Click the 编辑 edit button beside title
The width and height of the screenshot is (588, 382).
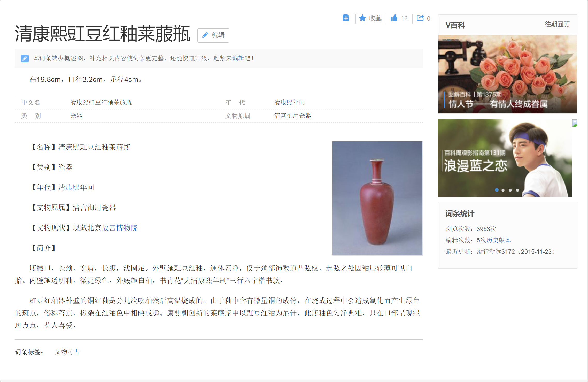coord(213,35)
